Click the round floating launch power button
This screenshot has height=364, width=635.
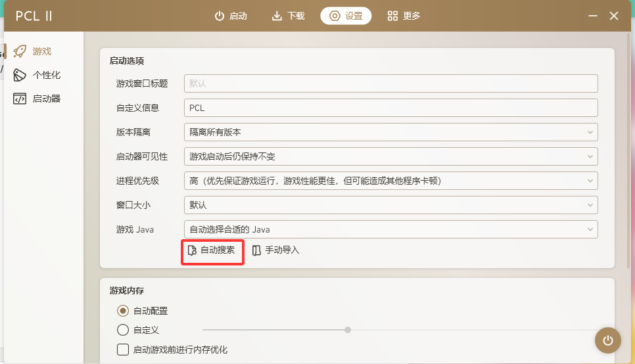(x=608, y=340)
